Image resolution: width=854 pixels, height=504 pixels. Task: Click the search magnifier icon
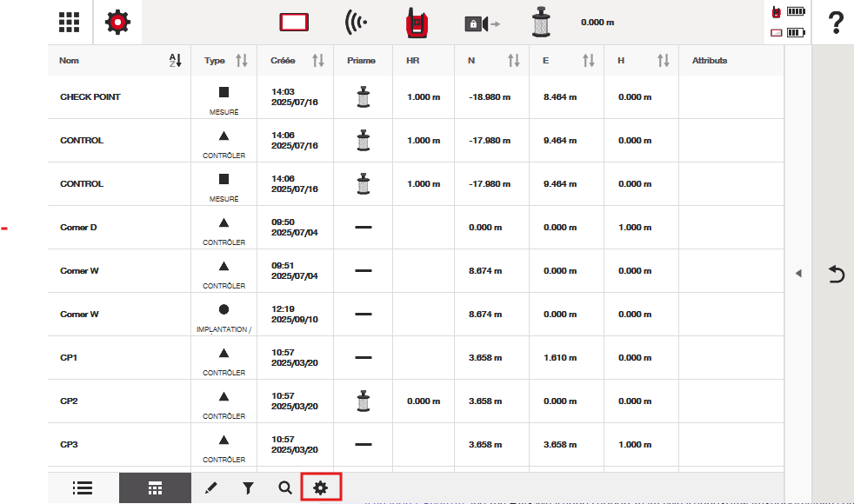click(x=284, y=488)
